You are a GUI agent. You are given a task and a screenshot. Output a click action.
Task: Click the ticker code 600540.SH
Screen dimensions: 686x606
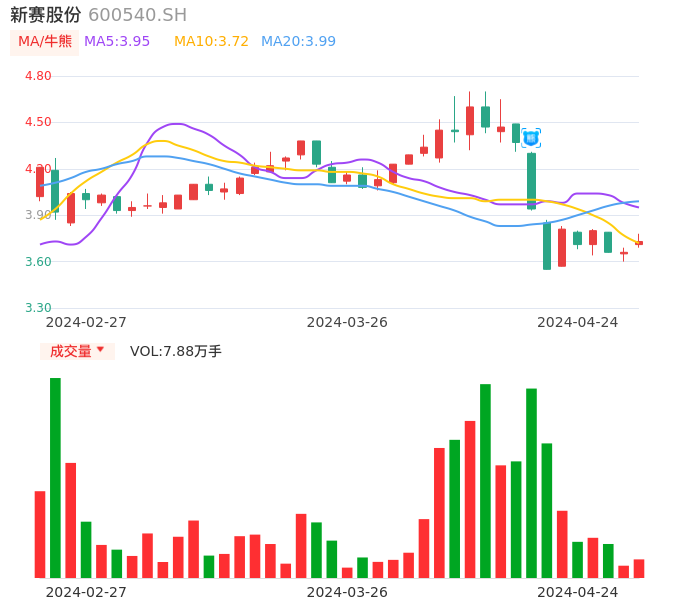point(137,15)
